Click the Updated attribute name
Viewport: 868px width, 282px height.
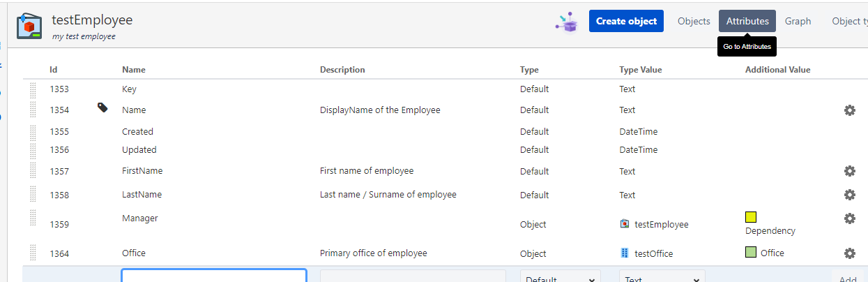tap(139, 149)
